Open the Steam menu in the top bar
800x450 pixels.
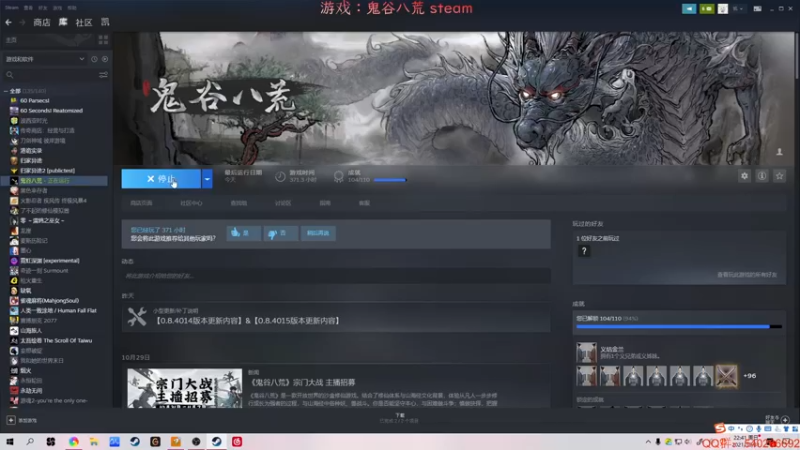pyautogui.click(x=12, y=8)
